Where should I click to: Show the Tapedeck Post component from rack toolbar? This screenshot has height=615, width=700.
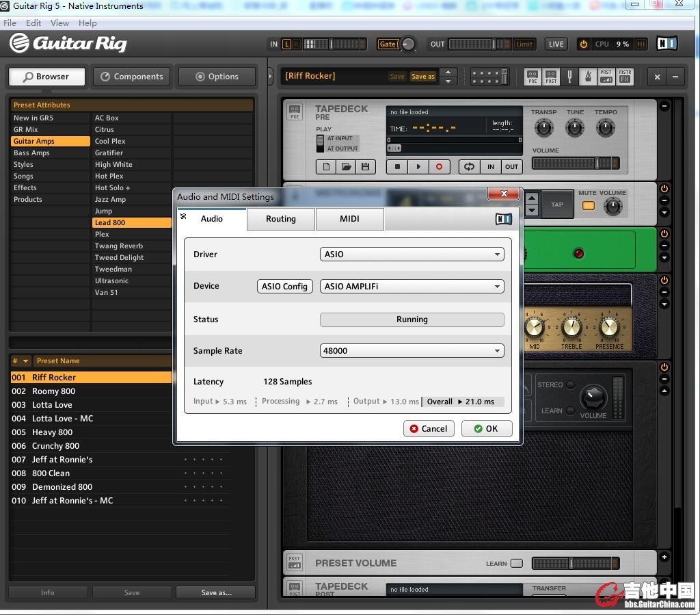point(551,77)
